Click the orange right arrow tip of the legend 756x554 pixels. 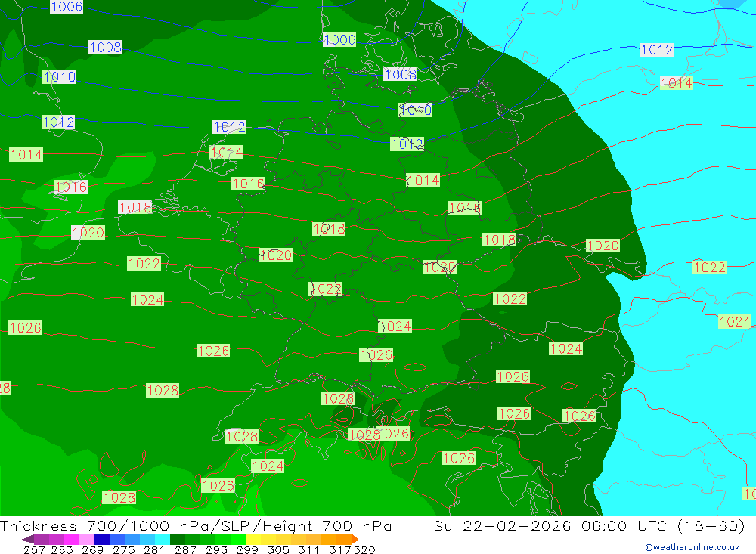[355, 539]
